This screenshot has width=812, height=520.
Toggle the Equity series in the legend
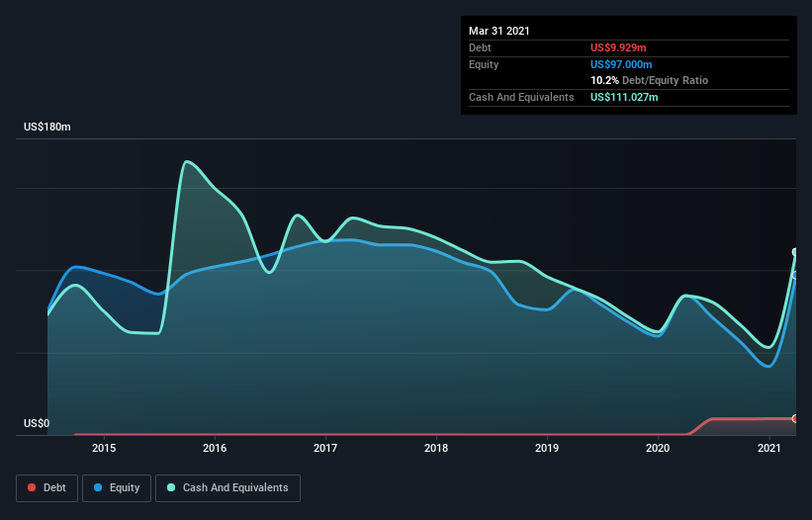pos(117,487)
